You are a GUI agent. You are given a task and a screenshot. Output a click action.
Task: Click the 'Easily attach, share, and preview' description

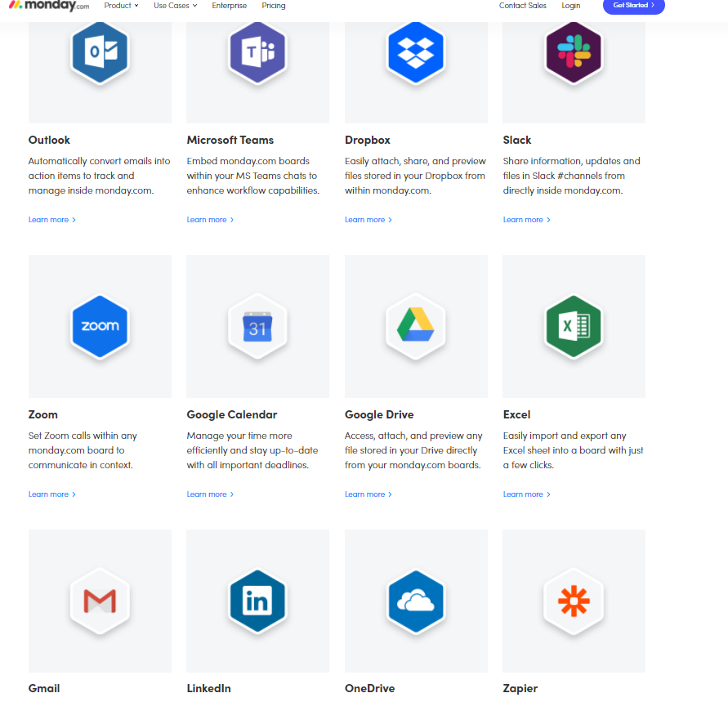pyautogui.click(x=415, y=176)
